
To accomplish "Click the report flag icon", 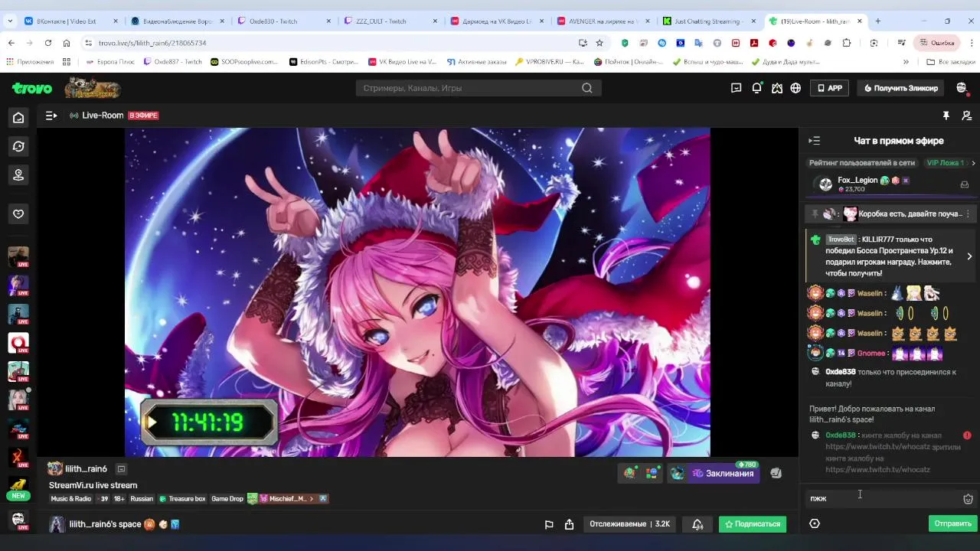I will [x=549, y=524].
